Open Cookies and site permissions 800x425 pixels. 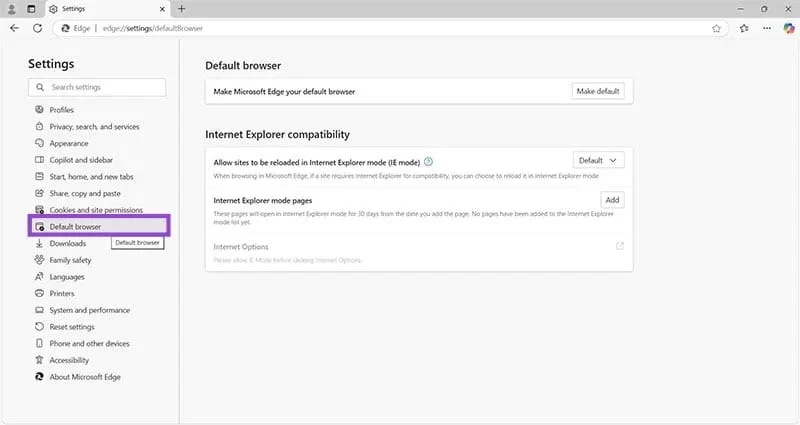[95, 210]
